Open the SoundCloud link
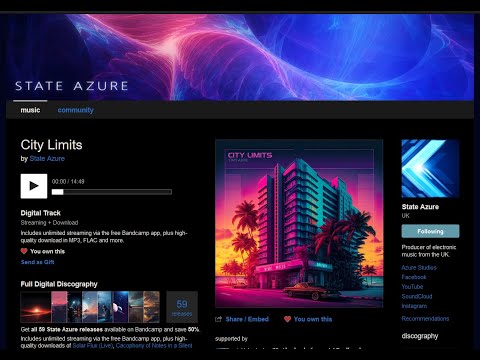The height and width of the screenshot is (360, 480). click(x=417, y=296)
